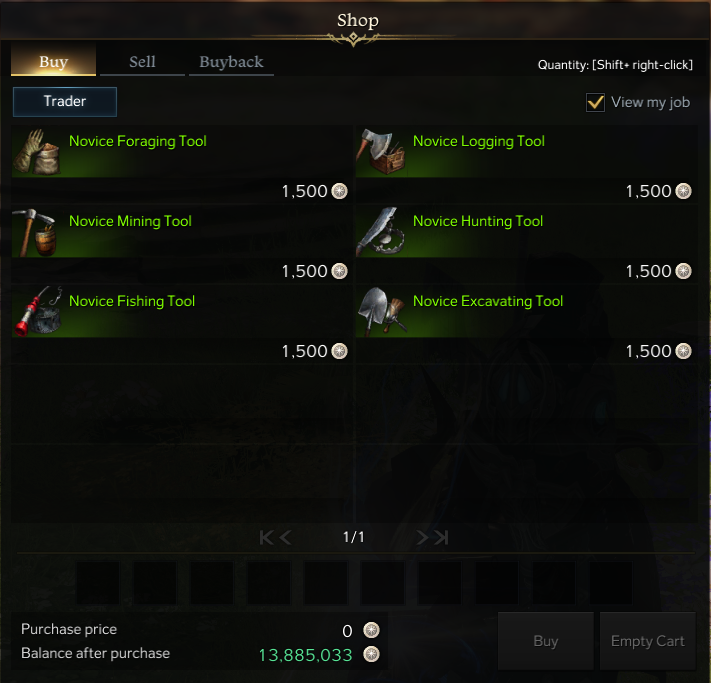The height and width of the screenshot is (683, 711).
Task: Go to the first page arrow
Action: tap(267, 537)
